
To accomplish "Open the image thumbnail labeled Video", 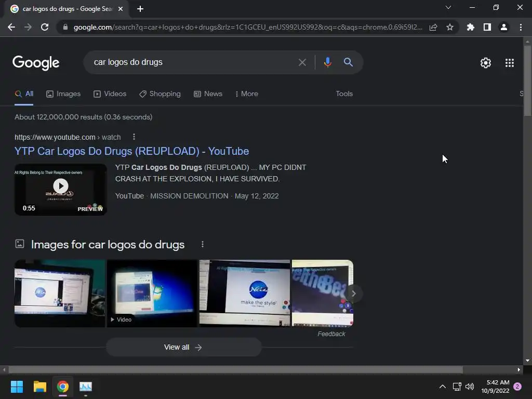I will (x=152, y=294).
